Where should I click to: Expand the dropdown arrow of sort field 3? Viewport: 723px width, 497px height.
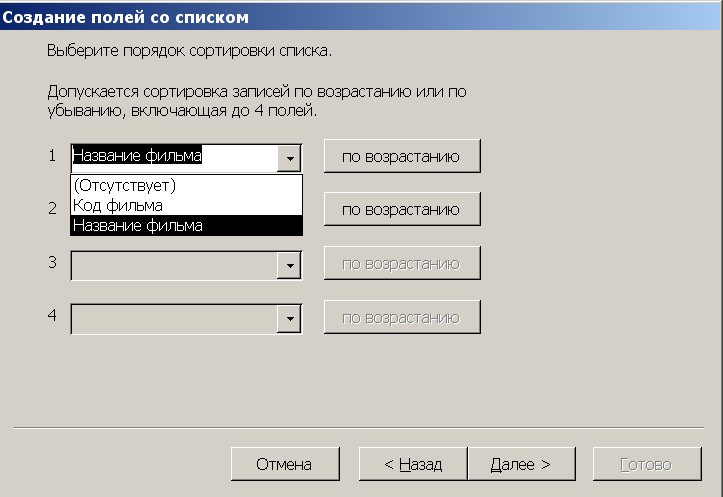(289, 266)
